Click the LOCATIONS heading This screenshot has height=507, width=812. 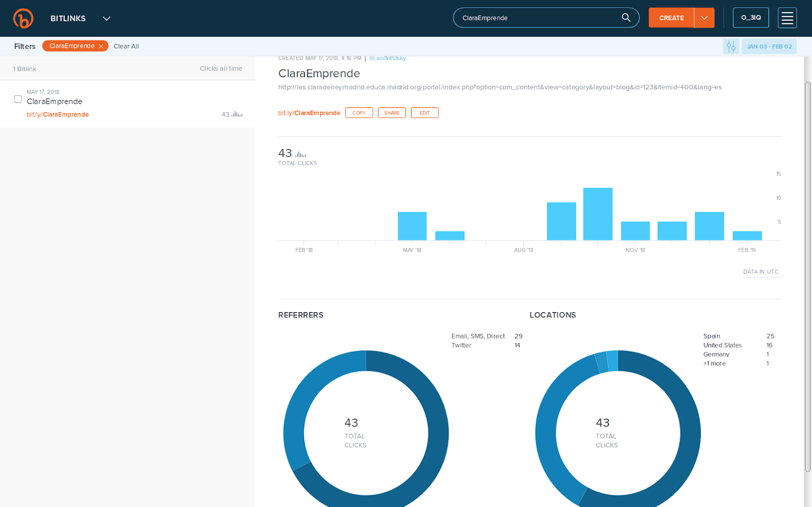tap(553, 315)
